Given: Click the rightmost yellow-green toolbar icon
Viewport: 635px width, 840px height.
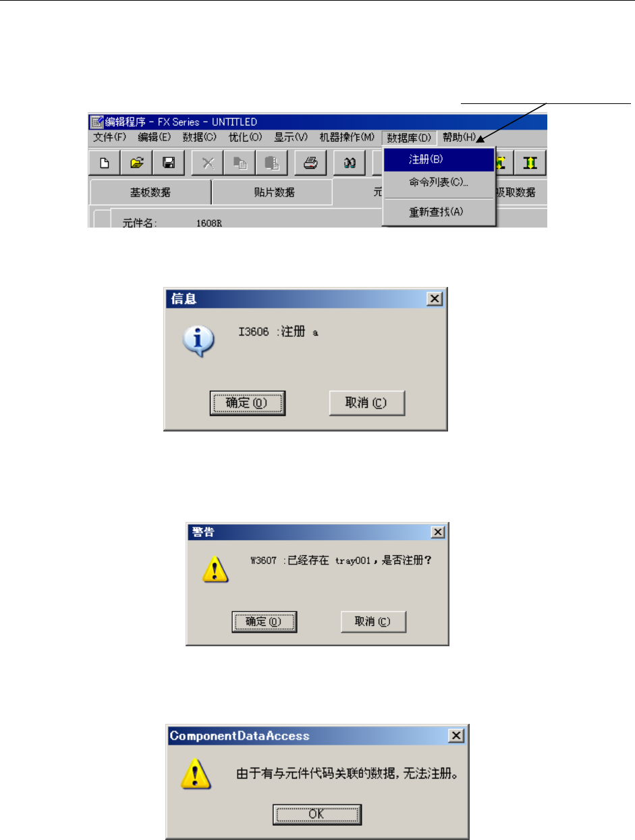Looking at the screenshot, I should coord(531,163).
